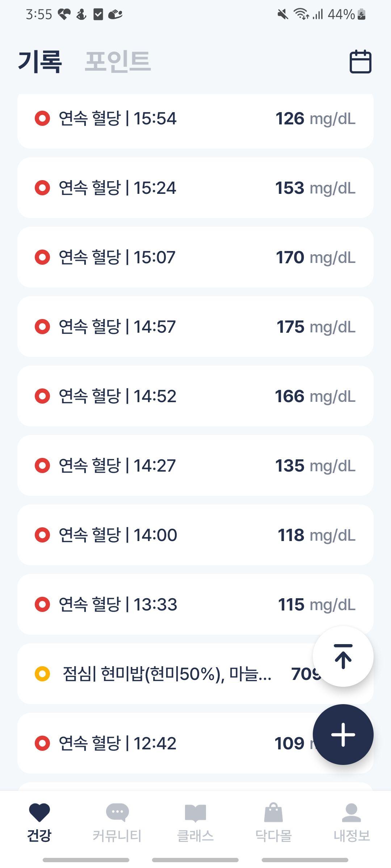Switch to the 포인트 tab
Viewport: 391px width, 868px height.
click(118, 61)
